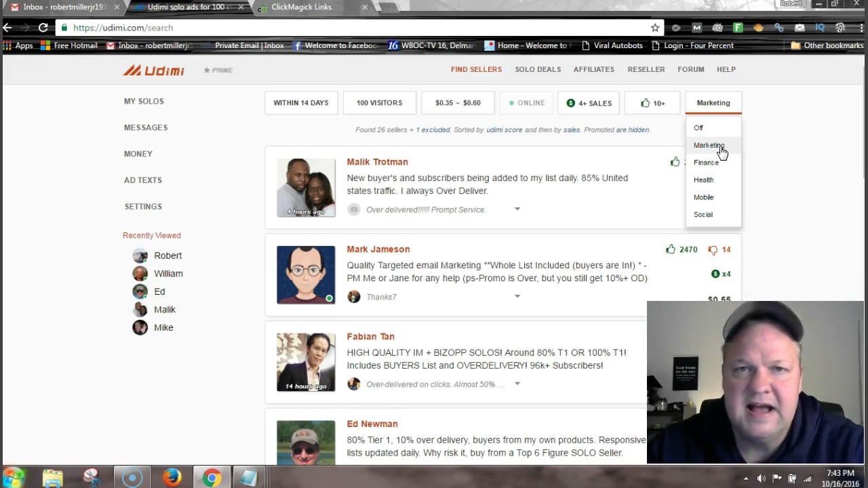868x488 pixels.
Task: Switch to the Inbox Gmail tab
Action: [64, 7]
